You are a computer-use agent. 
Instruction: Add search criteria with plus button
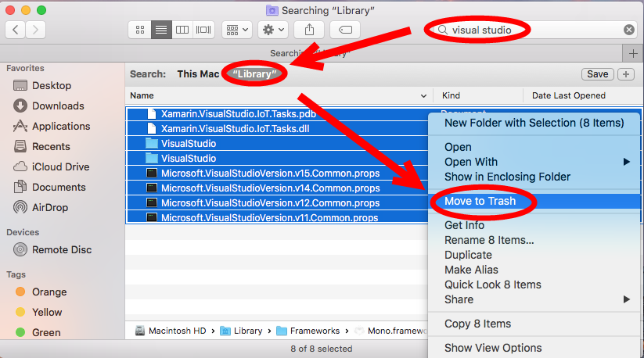[626, 74]
